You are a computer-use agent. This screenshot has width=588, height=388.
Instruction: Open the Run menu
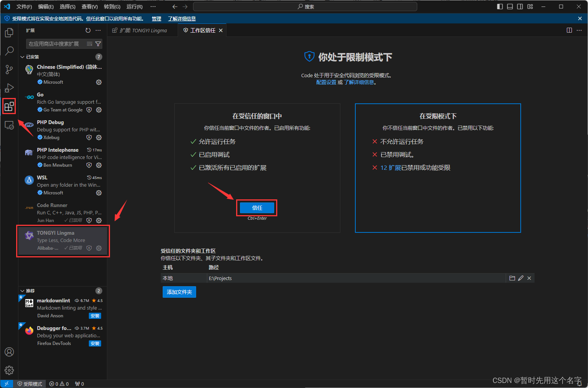(134, 7)
